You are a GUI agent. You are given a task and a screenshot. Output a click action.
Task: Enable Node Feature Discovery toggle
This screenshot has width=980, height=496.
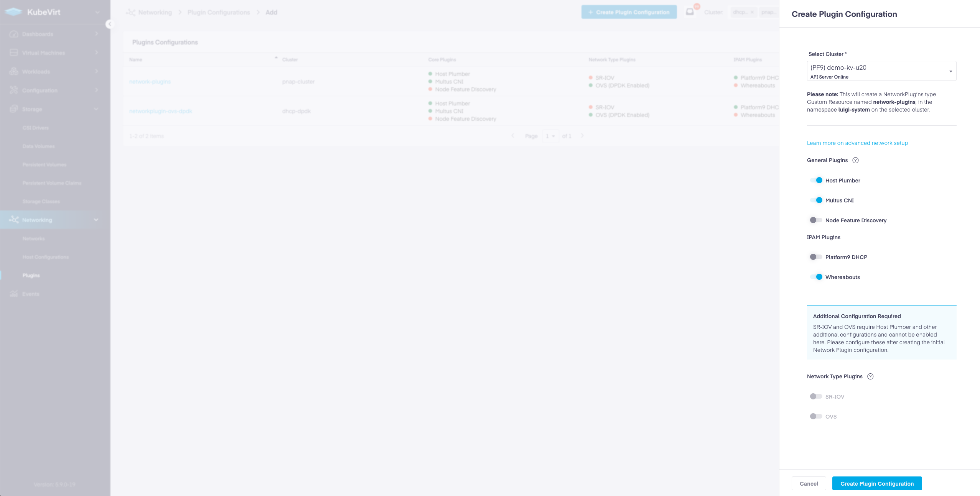click(x=816, y=220)
